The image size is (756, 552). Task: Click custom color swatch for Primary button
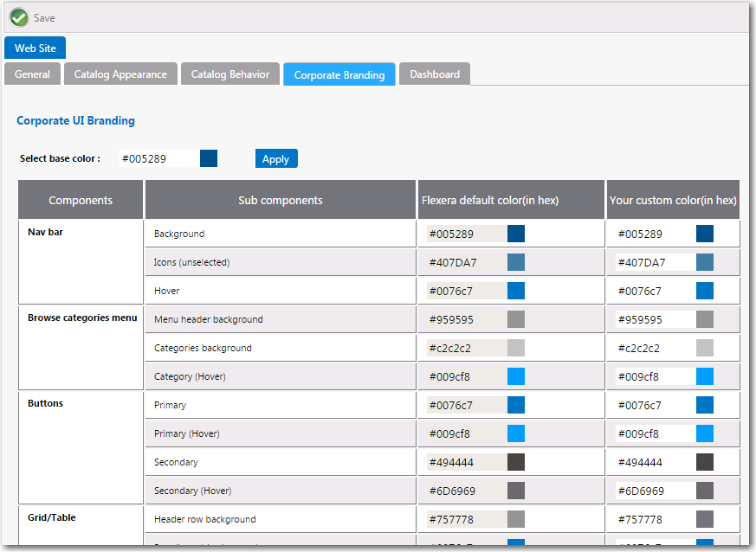tap(705, 405)
